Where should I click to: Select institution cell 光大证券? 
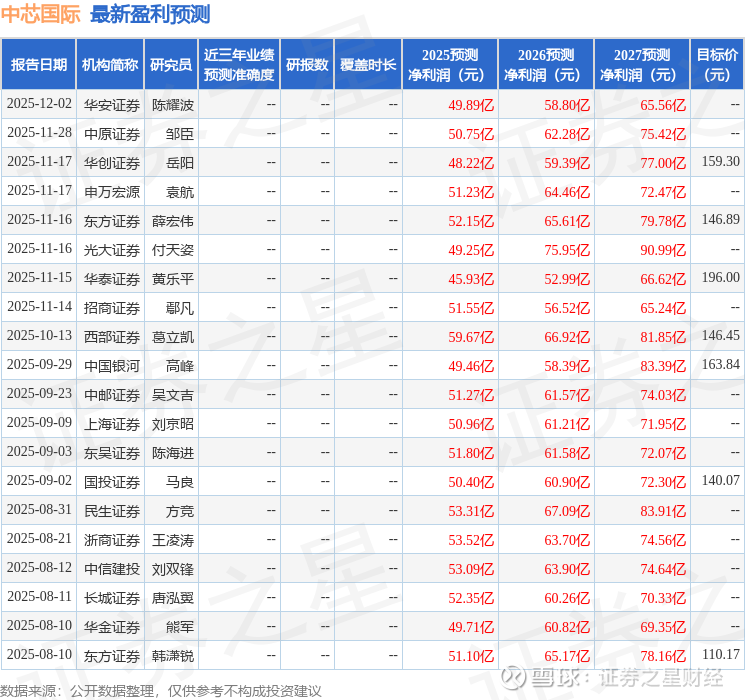[x=112, y=250]
